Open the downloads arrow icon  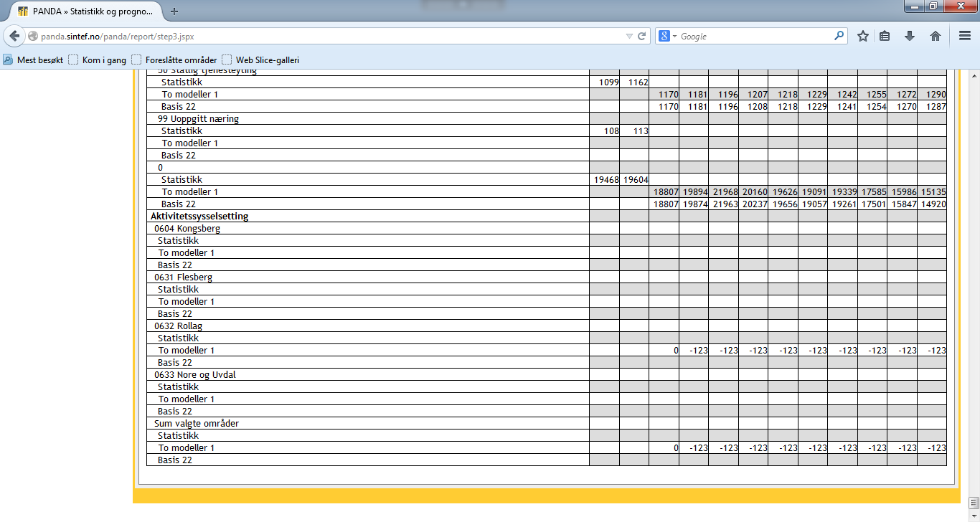click(910, 36)
